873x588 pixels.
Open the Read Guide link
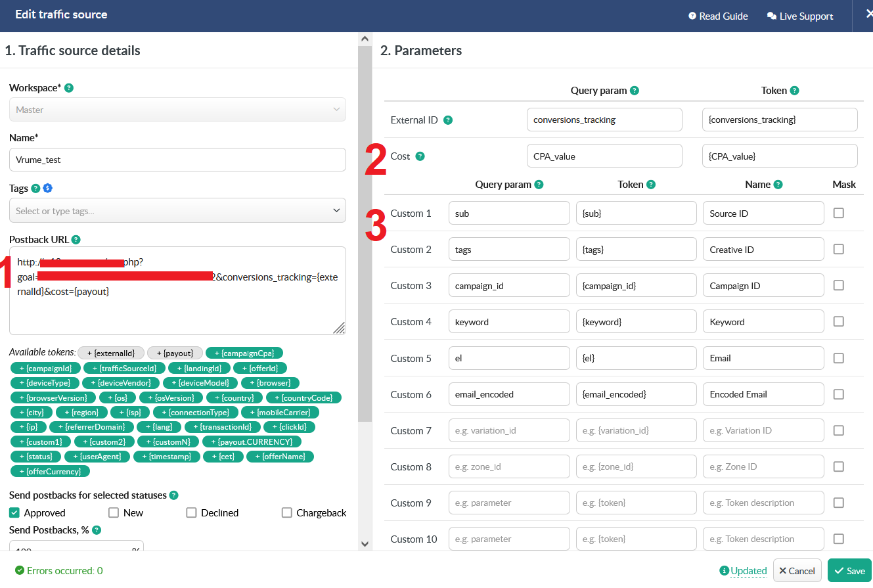[718, 16]
